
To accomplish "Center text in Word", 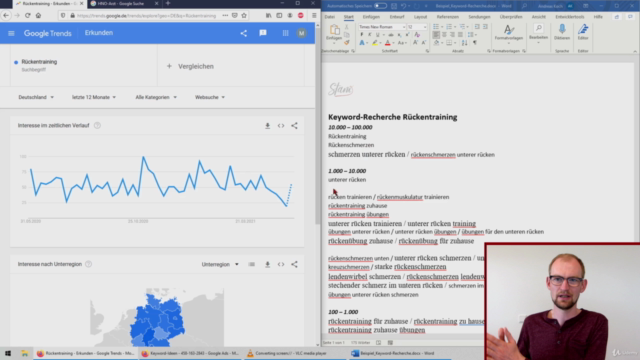I will coord(444,35).
